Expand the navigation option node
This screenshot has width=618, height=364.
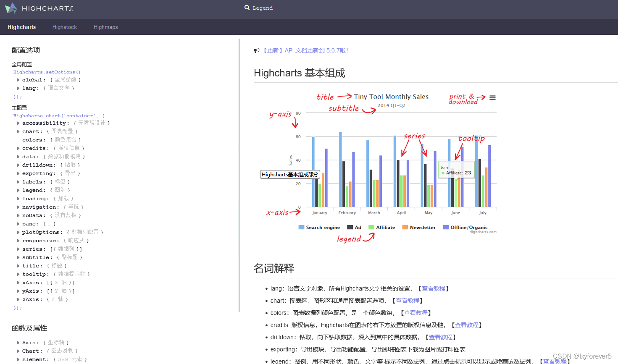18,207
